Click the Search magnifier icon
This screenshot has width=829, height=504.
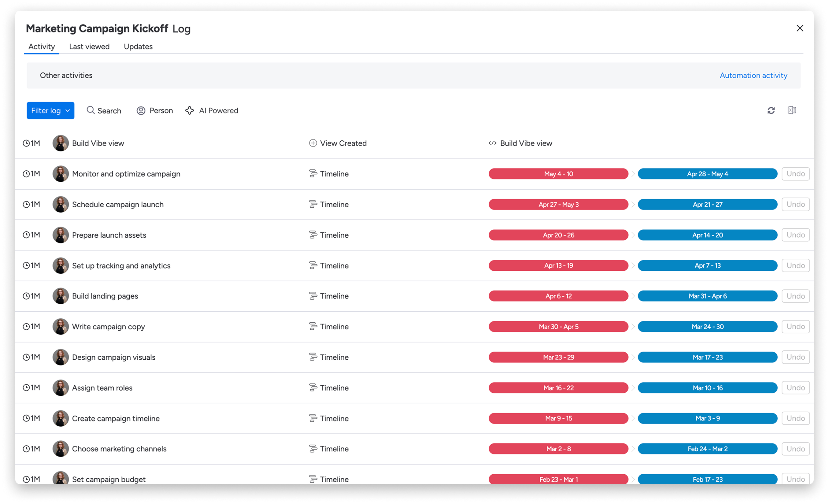(91, 110)
